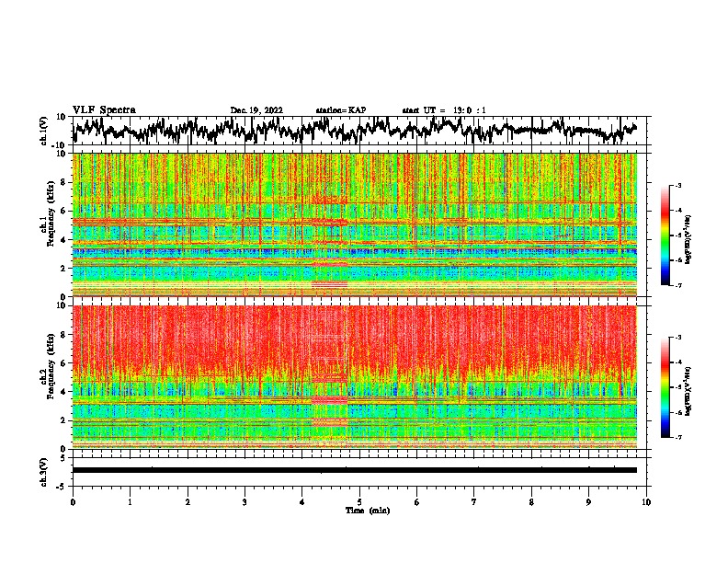The image size is (728, 563).
Task: Click the time axis tick label "1"
Action: point(130,502)
